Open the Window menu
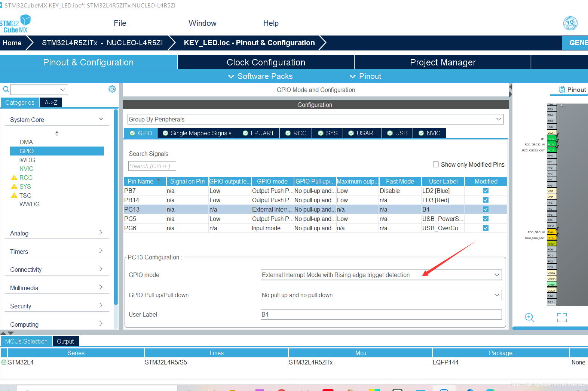 (x=202, y=23)
